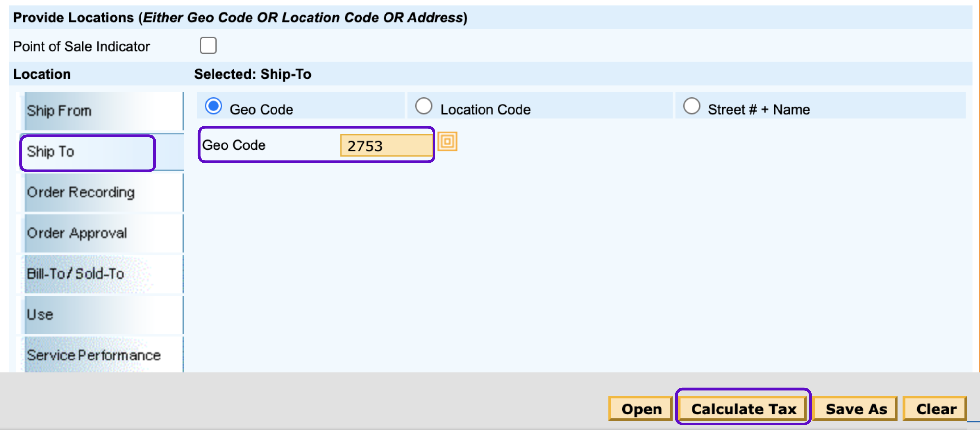Screen dimensions: 980x430
Task: Click the Geo Code lookup icon
Action: coord(447,142)
